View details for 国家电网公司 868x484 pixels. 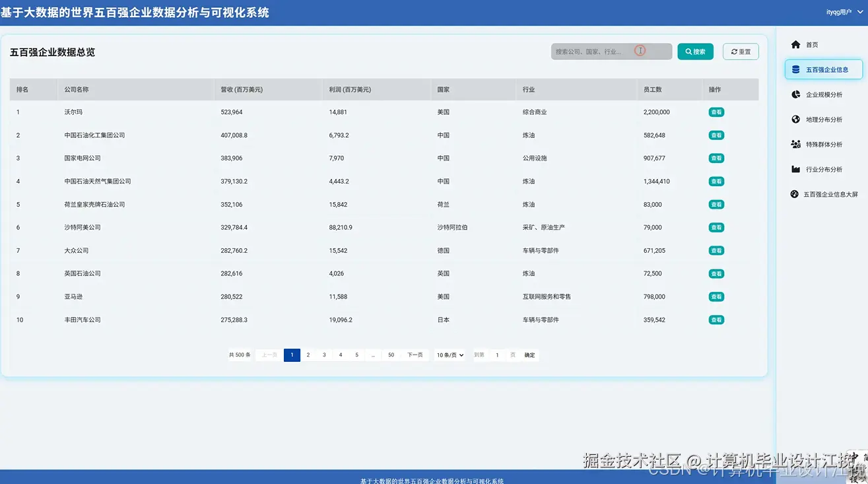716,158
